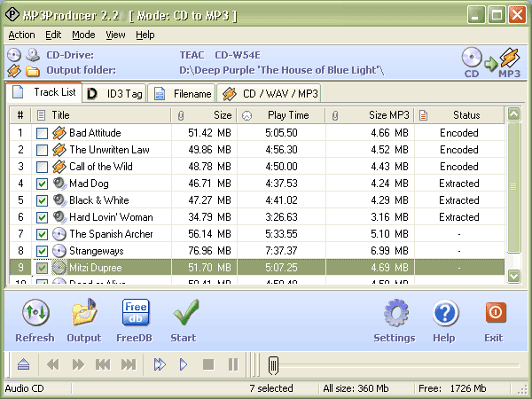The height and width of the screenshot is (399, 532).
Task: Play the selected track
Action: [x=184, y=364]
